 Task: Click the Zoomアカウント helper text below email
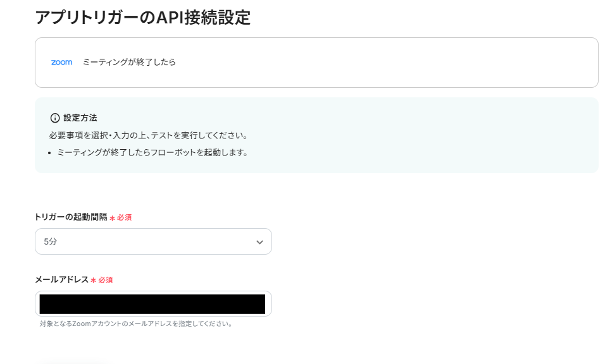pyautogui.click(x=136, y=324)
